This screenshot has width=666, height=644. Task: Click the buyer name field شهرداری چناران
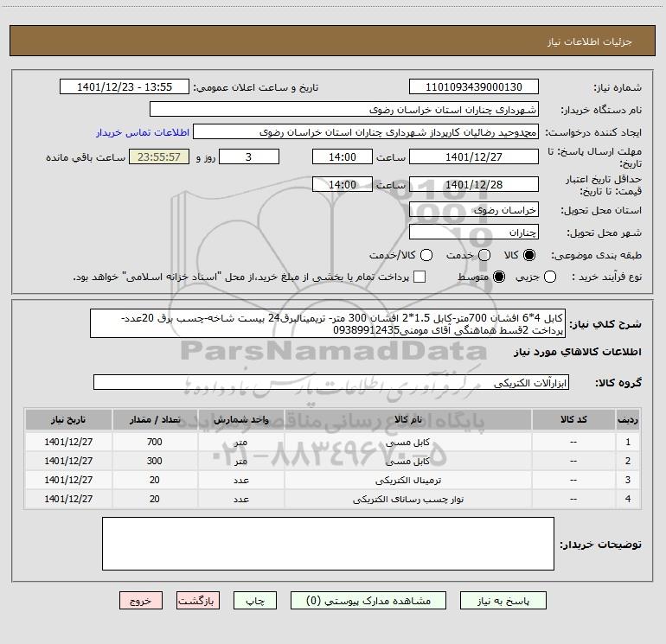pos(344,109)
